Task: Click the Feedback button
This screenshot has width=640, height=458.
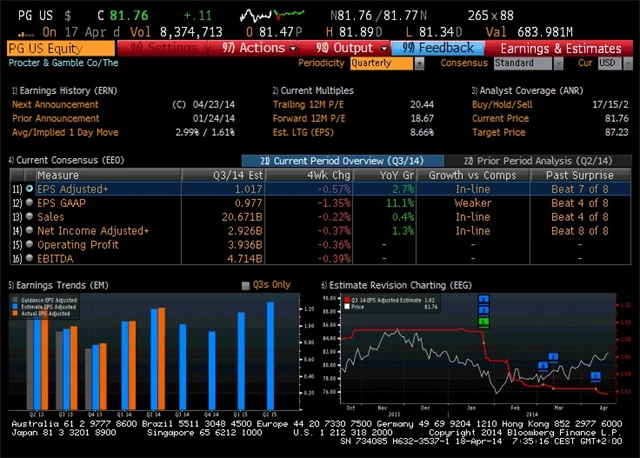Action: [438, 47]
